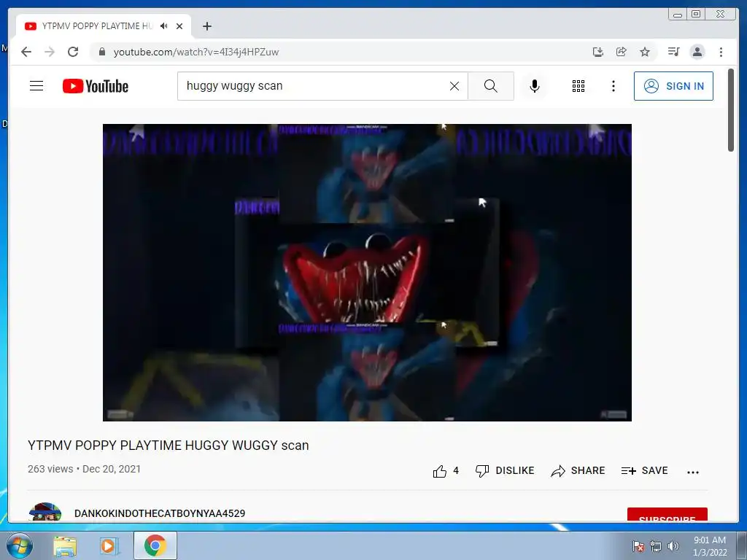Screen dimensions: 747x560
Task: Go back to the previous page
Action: pyautogui.click(x=26, y=52)
